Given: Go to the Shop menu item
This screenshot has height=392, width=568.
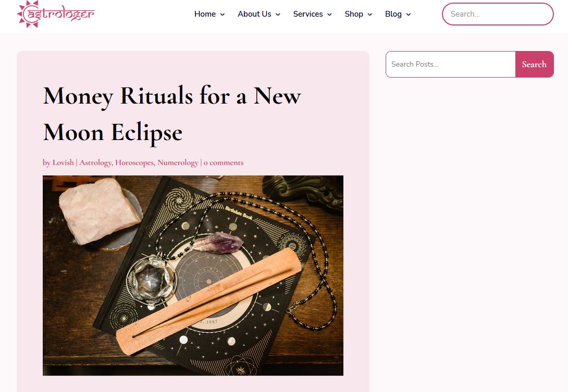Looking at the screenshot, I should pos(354,14).
